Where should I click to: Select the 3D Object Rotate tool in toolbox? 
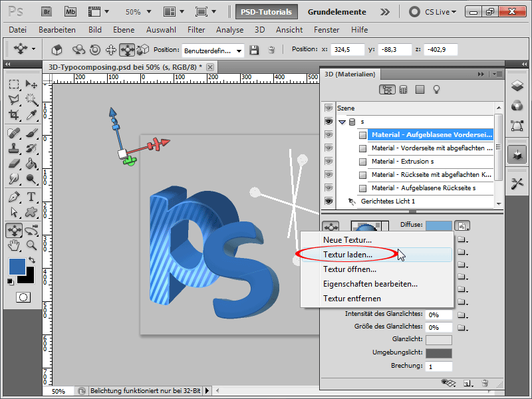point(14,230)
